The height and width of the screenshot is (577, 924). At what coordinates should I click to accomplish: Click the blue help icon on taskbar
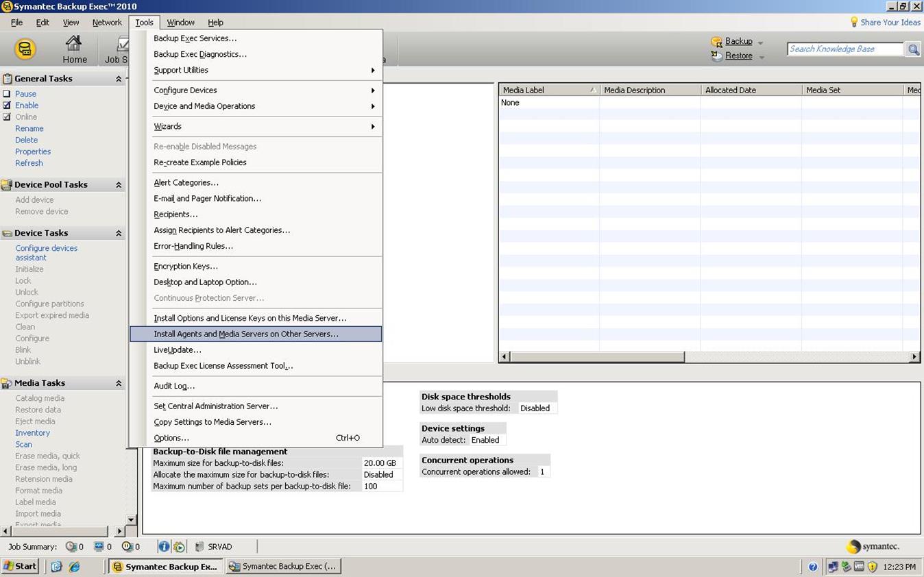click(x=813, y=567)
